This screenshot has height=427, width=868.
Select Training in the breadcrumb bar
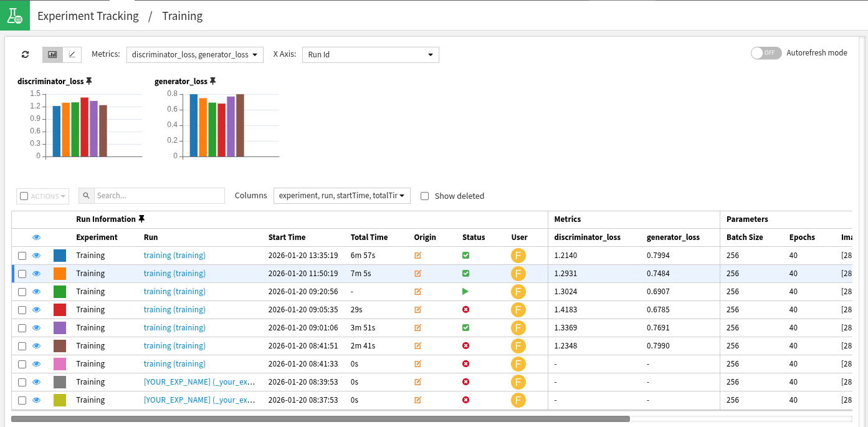coord(182,16)
